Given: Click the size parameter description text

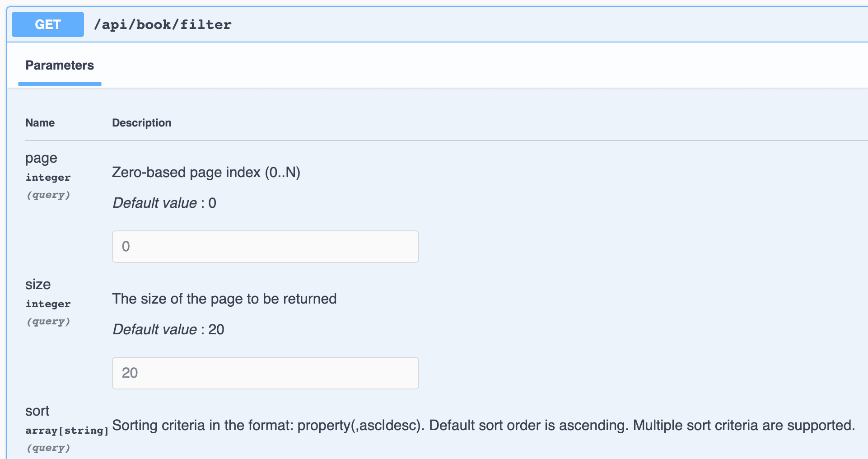Looking at the screenshot, I should [x=224, y=299].
